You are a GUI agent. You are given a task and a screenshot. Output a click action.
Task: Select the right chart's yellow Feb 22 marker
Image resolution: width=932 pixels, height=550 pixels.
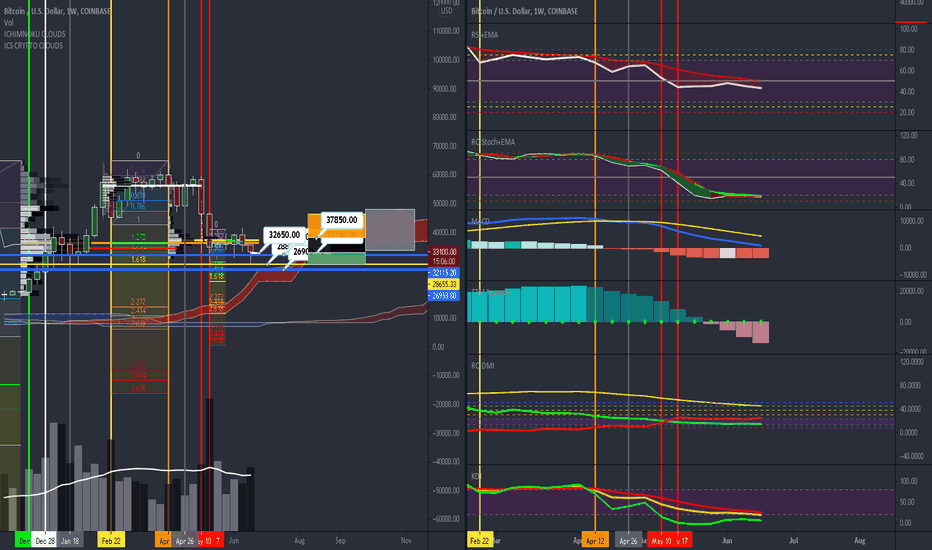(480, 540)
